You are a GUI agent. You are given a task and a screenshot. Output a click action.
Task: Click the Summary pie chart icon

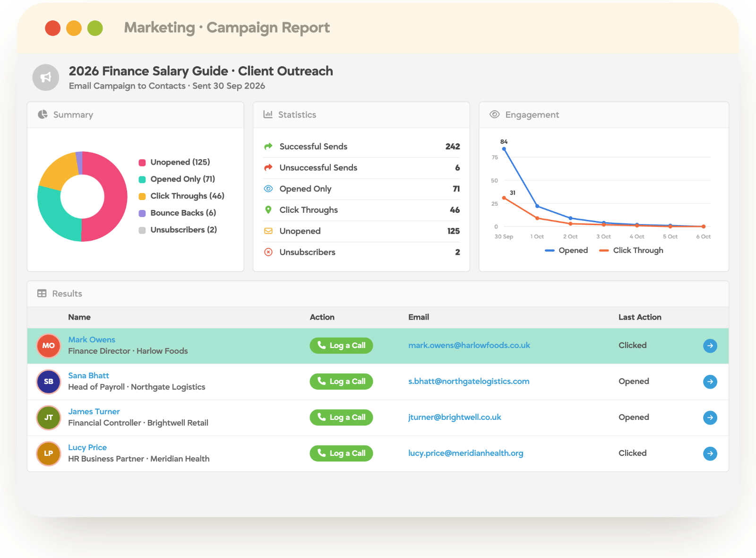43,114
